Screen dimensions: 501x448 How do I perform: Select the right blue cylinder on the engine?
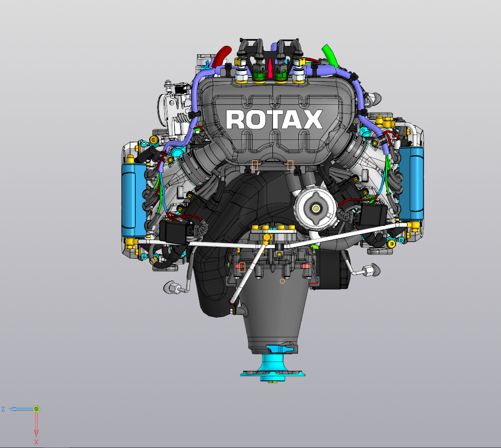[411, 183]
